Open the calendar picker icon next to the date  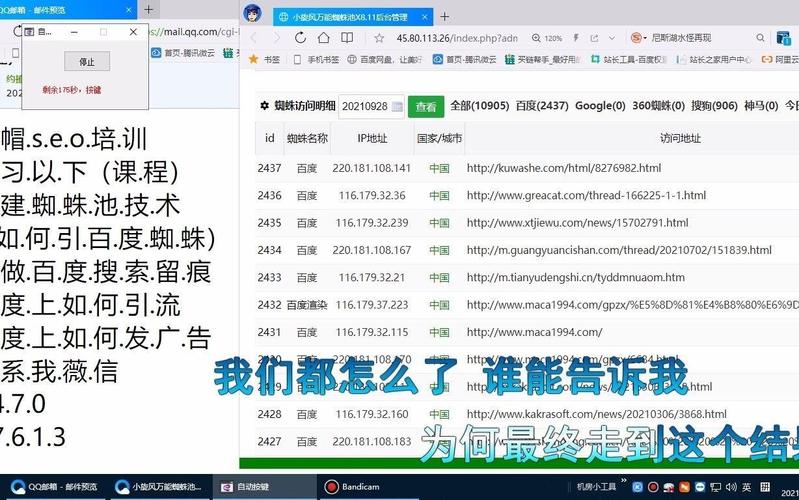397,107
